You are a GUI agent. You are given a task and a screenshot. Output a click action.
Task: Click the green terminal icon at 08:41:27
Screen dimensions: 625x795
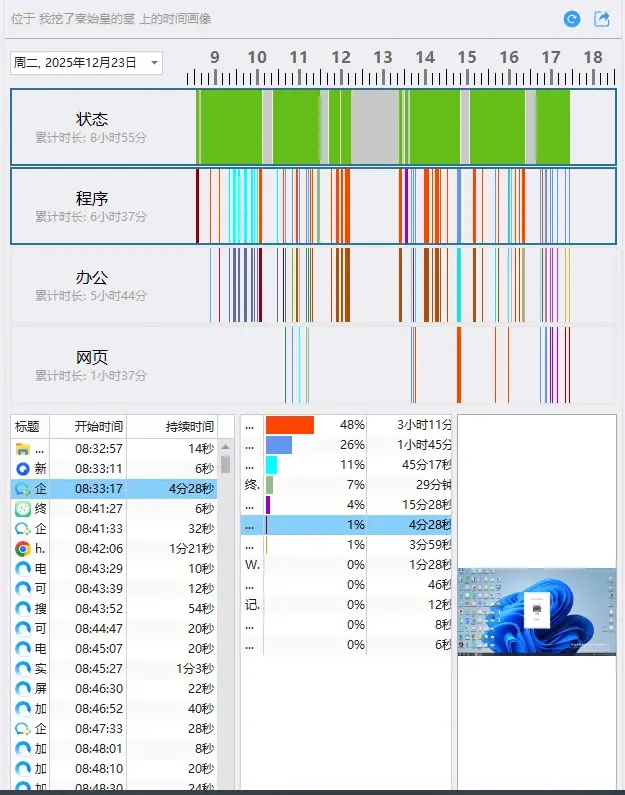click(x=22, y=509)
